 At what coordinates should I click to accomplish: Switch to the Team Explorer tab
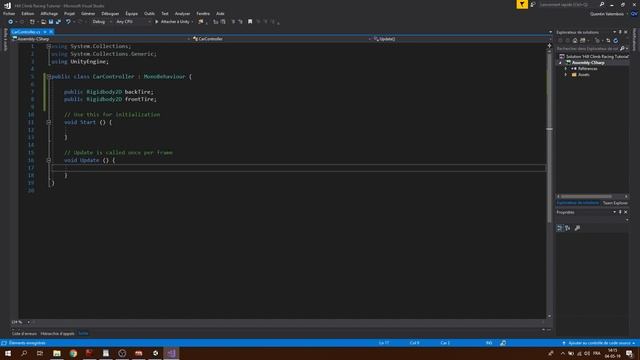coord(615,203)
